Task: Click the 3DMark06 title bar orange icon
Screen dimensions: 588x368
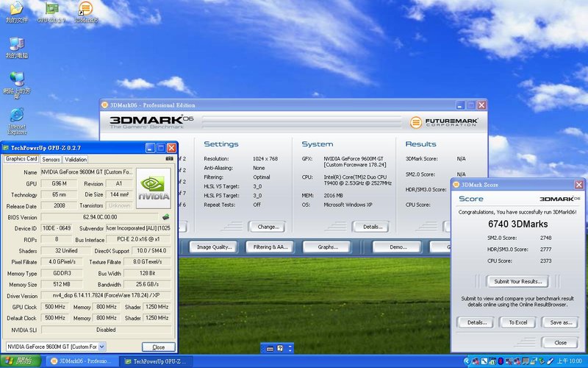Action: click(104, 105)
